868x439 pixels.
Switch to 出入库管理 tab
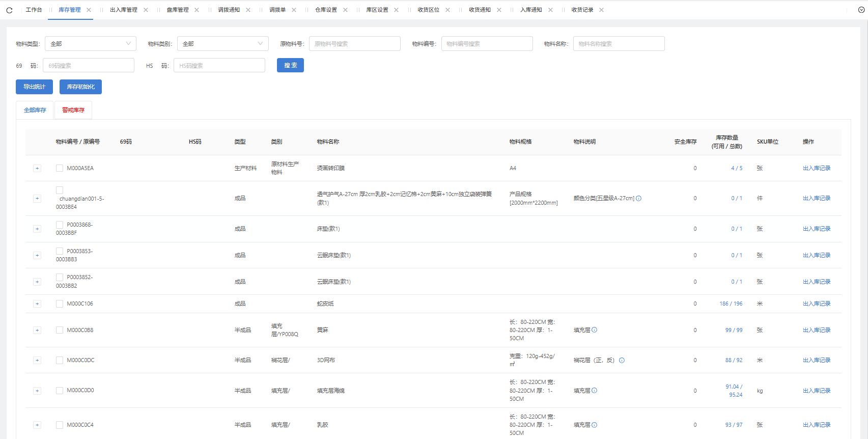tap(124, 10)
